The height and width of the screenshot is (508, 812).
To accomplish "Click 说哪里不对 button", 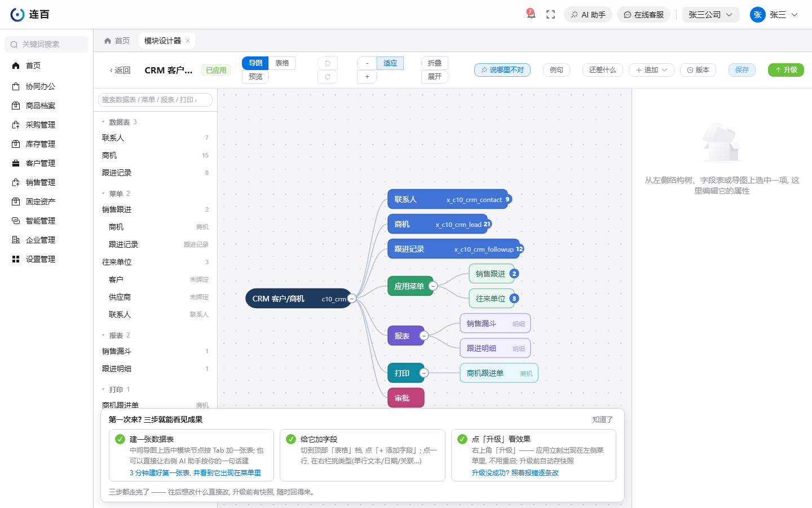I will coord(502,70).
